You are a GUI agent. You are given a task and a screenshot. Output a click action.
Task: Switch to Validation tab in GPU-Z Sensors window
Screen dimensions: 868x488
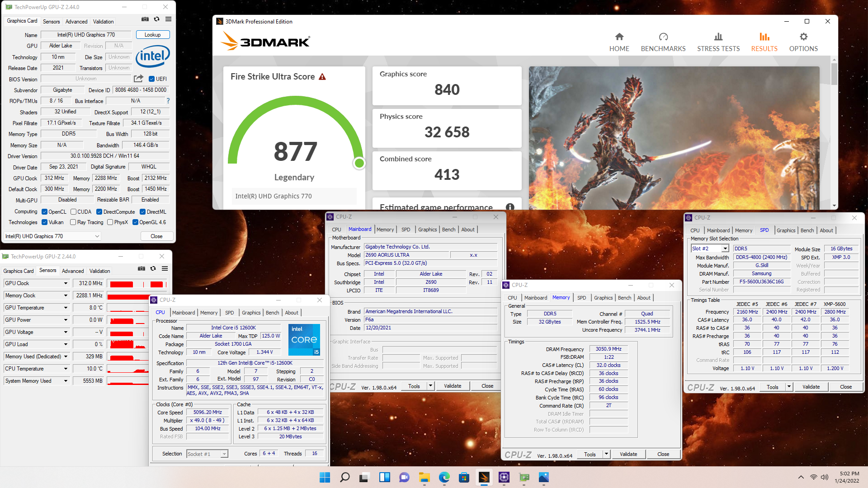[x=100, y=271]
